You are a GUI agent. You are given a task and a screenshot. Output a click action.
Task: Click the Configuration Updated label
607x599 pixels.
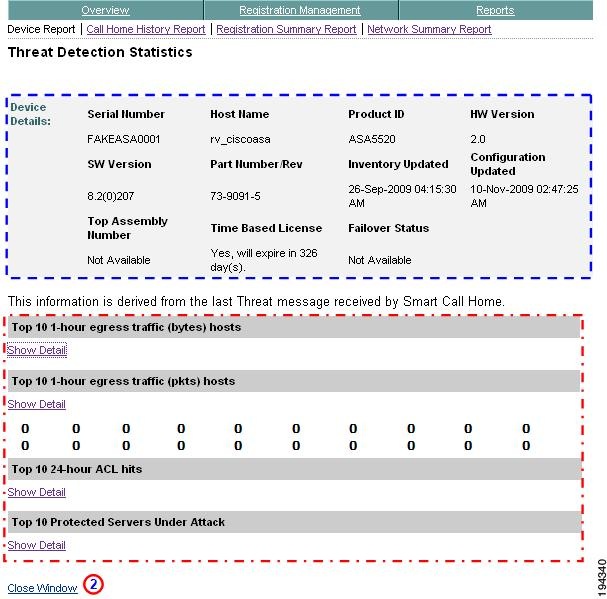coord(508,164)
